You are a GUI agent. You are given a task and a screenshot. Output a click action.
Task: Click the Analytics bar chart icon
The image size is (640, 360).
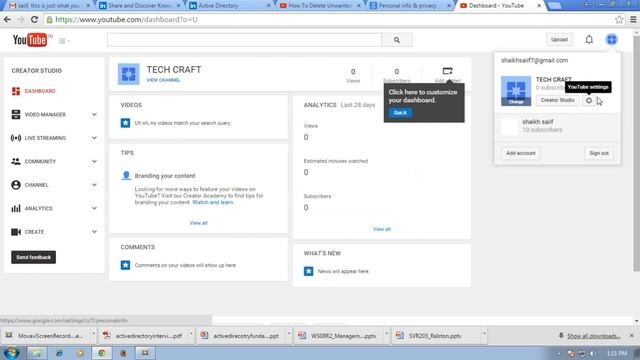pos(16,209)
